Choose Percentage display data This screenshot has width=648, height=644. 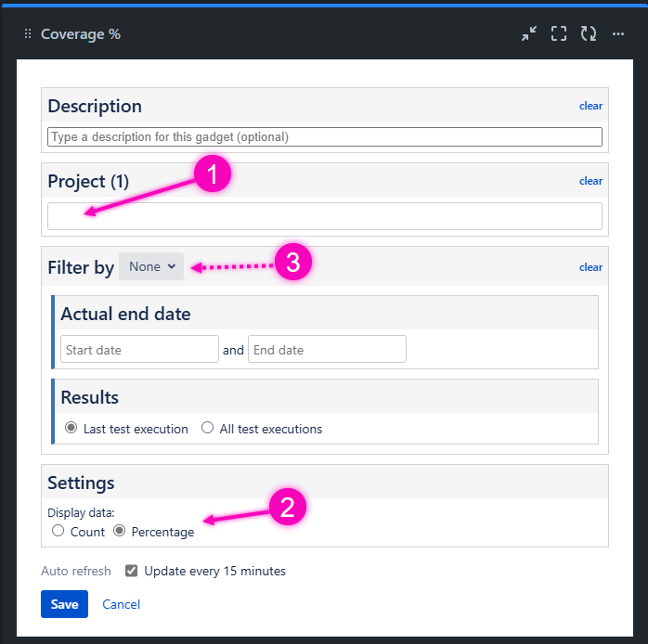pyautogui.click(x=119, y=532)
